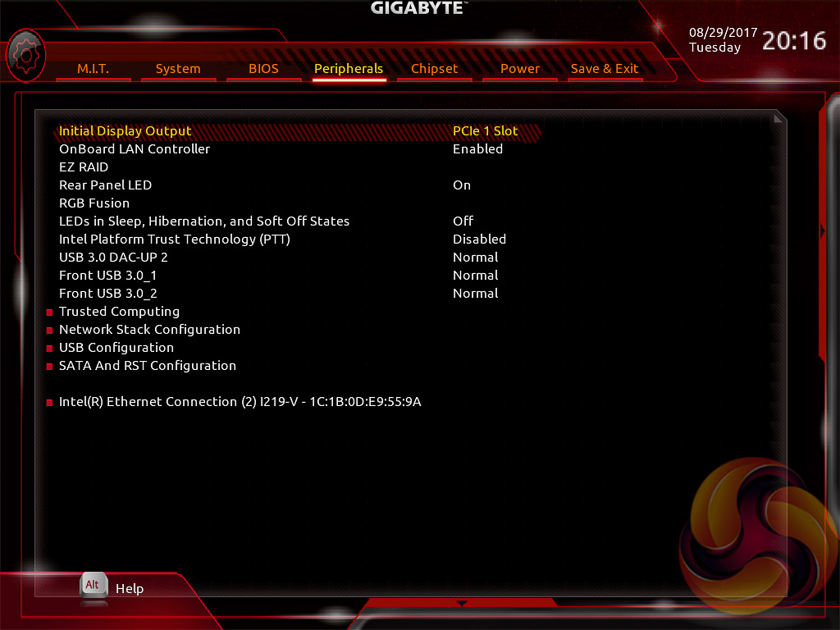Screen dimensions: 840x630
Task: Click the gear settings icon
Action: coord(25,56)
